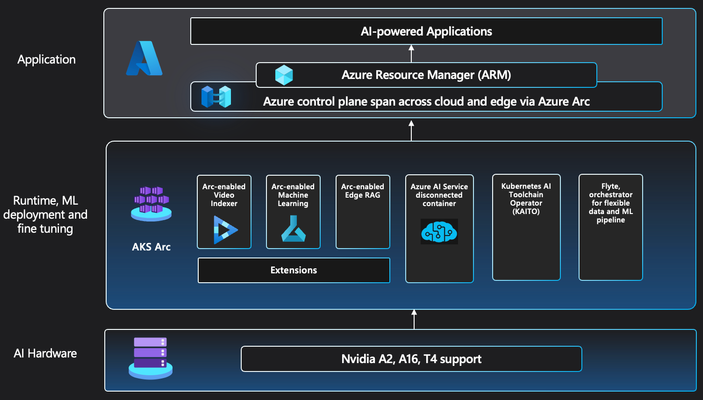Image resolution: width=703 pixels, height=400 pixels.
Task: Open the Arc-enabled Edge RAG tile
Action: (363, 212)
